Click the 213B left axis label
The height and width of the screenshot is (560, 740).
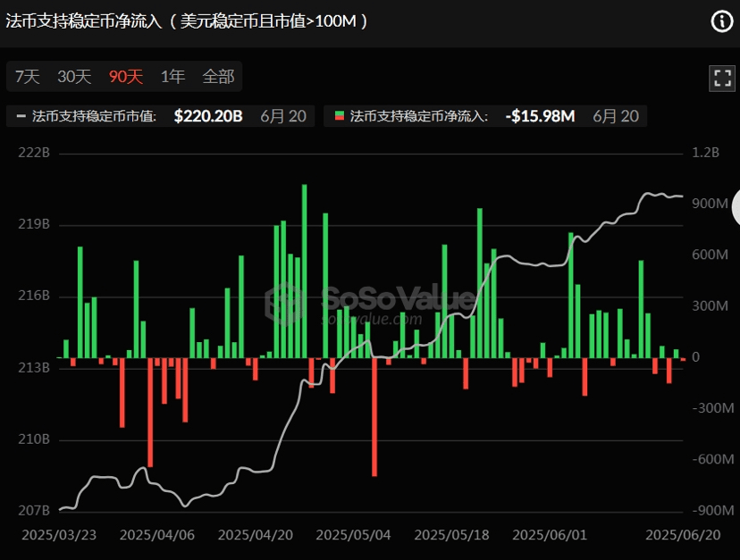click(34, 367)
